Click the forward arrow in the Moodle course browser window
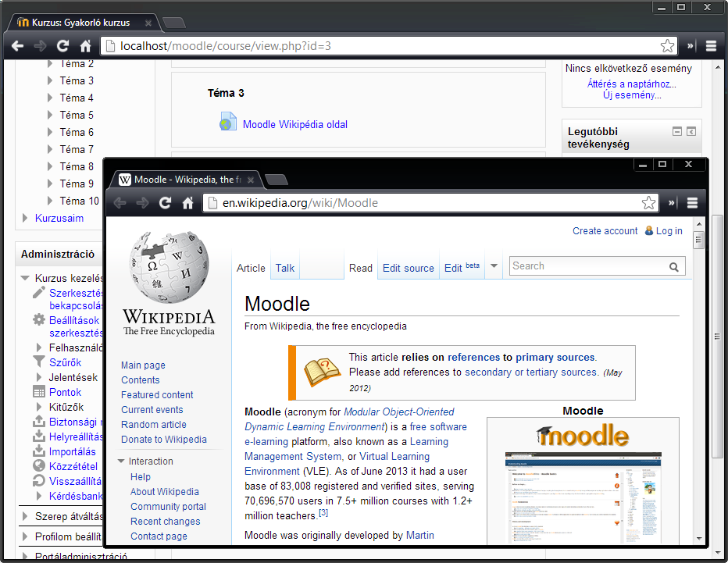Image resolution: width=728 pixels, height=563 pixels. click(x=41, y=46)
